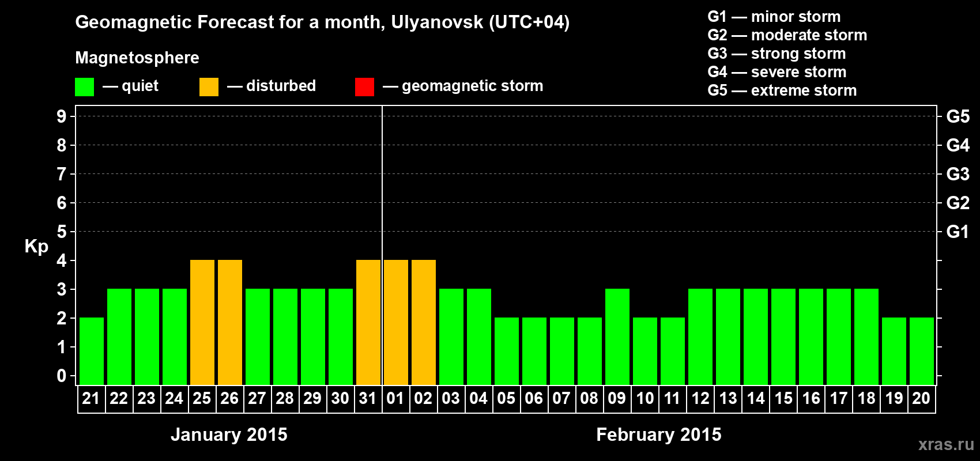Screen dimensions: 980x461
Task: Select the green bar for February 03
Action: (451, 337)
